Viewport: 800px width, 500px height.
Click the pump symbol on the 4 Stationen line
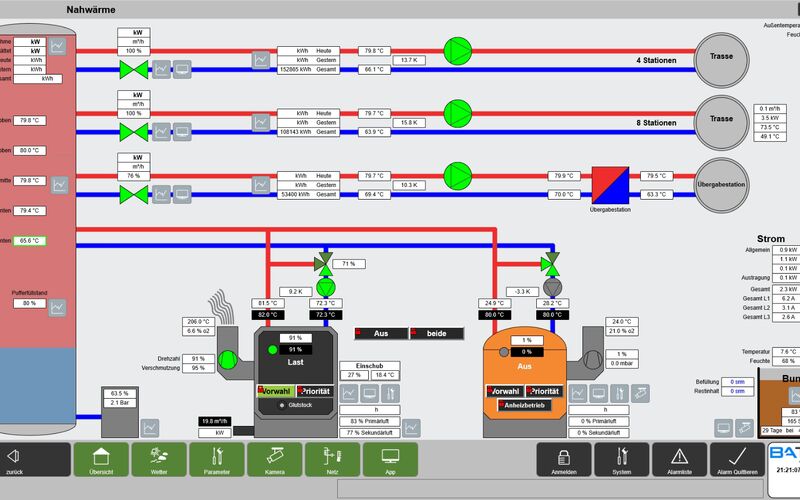coord(458,51)
